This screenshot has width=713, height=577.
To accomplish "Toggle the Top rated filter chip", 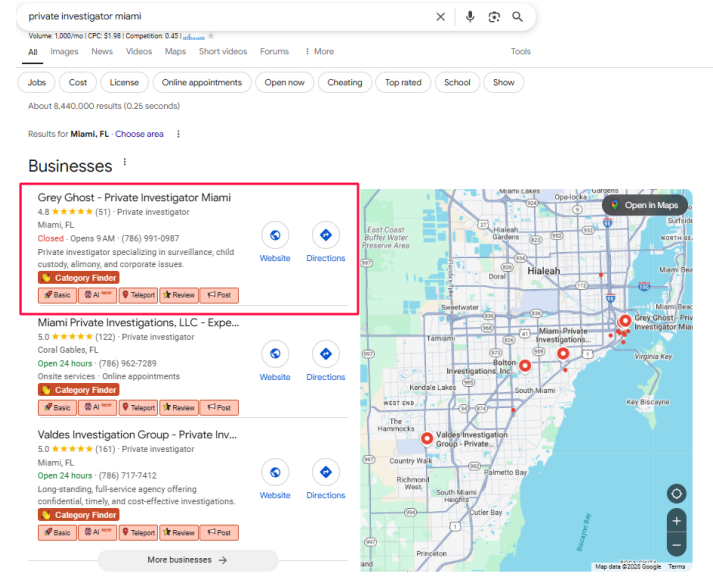I will pos(404,83).
